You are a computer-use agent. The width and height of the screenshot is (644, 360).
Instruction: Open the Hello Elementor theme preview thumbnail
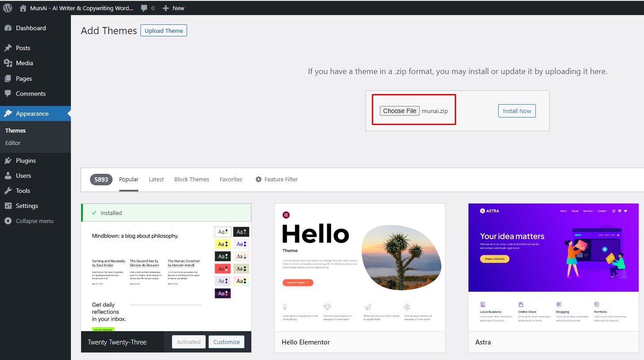point(360,267)
